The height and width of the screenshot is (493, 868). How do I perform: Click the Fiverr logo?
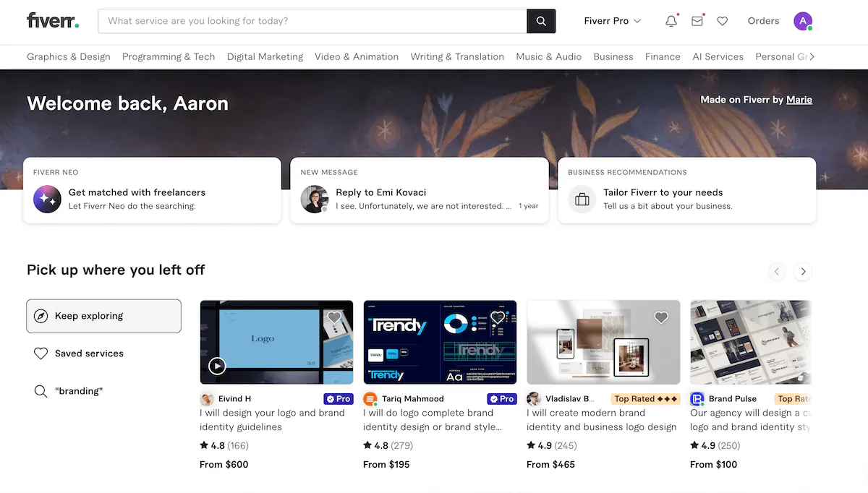click(53, 20)
